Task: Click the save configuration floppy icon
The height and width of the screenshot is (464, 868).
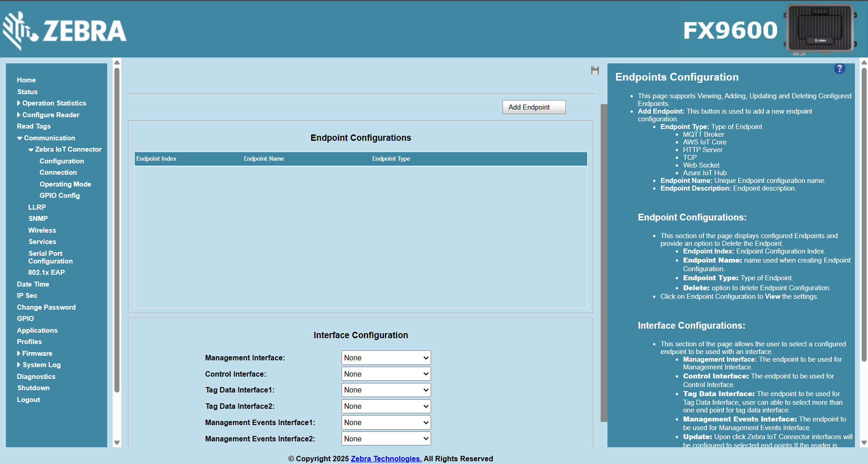Action: 595,70
